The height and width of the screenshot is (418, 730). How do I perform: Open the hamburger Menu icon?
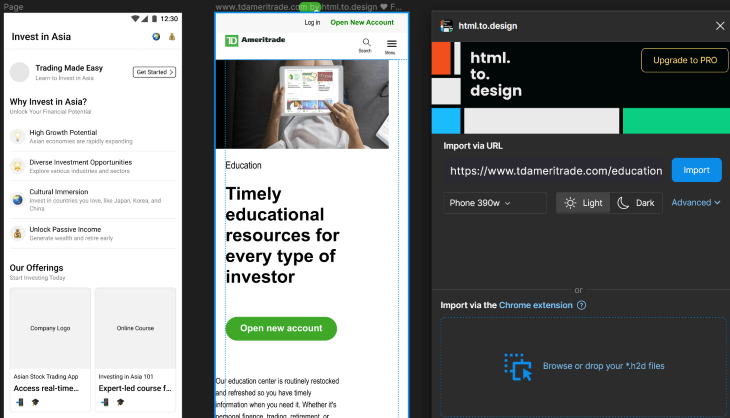[392, 46]
